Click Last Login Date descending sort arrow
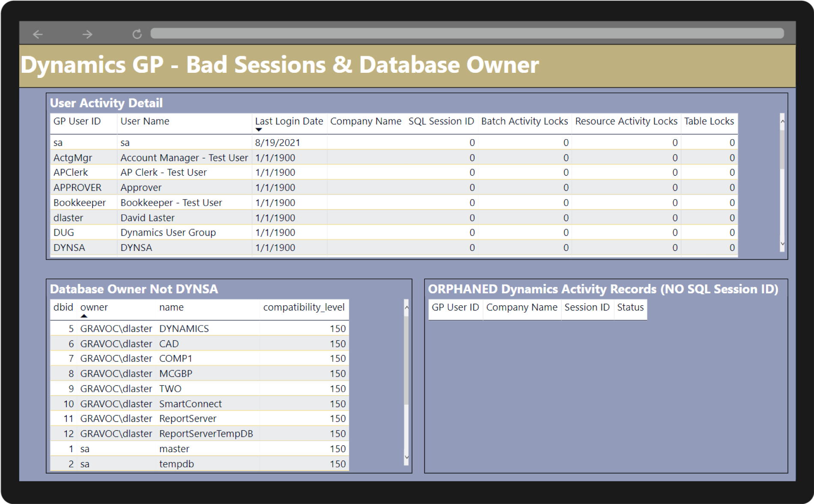The image size is (814, 504). (259, 130)
